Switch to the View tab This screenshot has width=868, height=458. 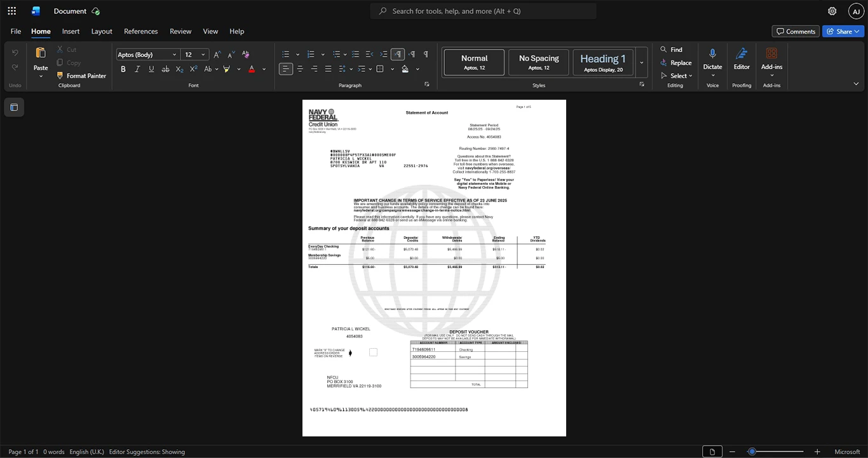(x=210, y=31)
